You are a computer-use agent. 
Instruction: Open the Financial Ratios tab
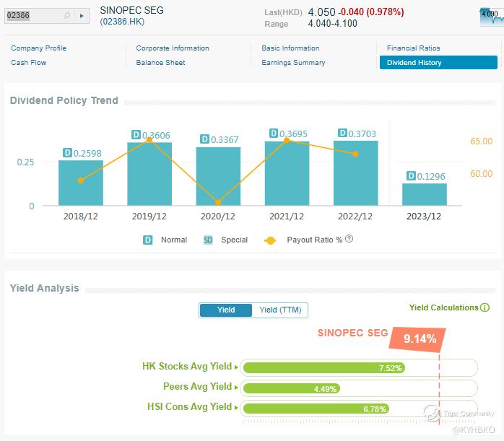click(x=413, y=48)
